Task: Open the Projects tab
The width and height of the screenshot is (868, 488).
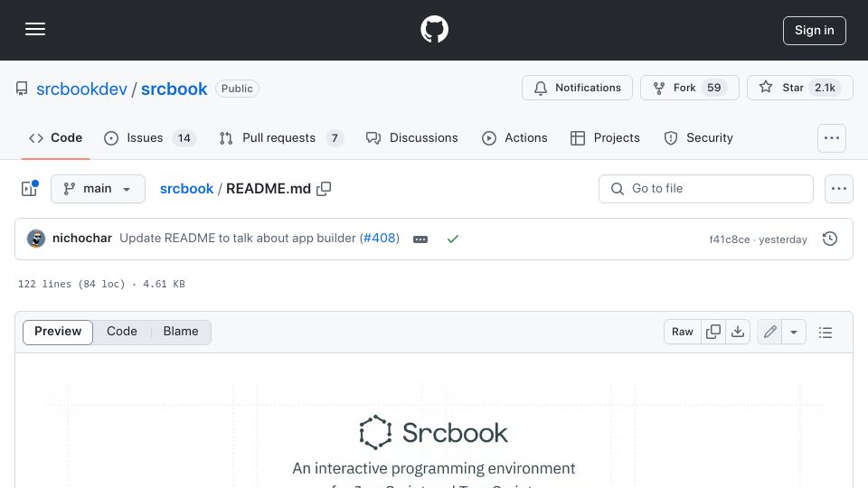Action: click(x=605, y=137)
